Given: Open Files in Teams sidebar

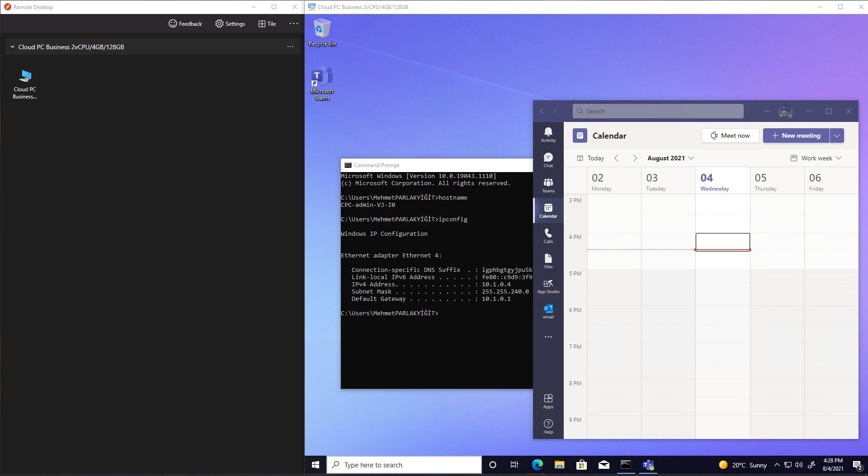Looking at the screenshot, I should click(x=548, y=261).
